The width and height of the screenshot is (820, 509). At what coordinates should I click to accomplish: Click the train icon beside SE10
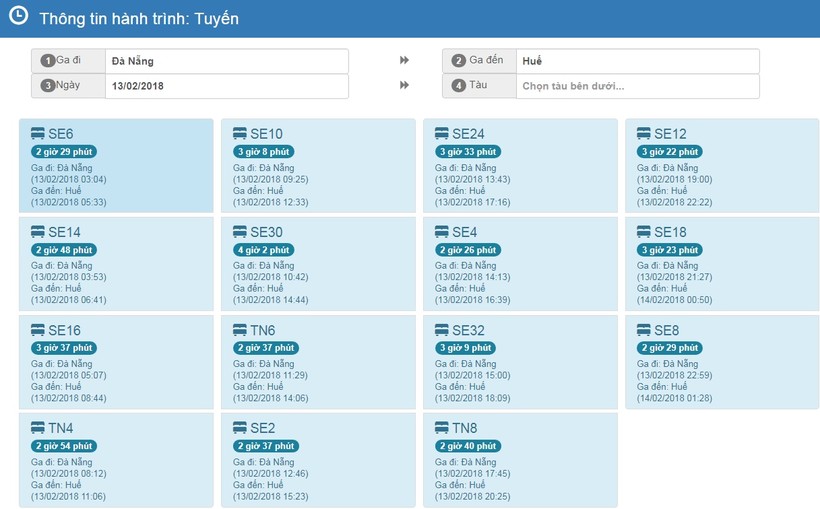[x=240, y=134]
